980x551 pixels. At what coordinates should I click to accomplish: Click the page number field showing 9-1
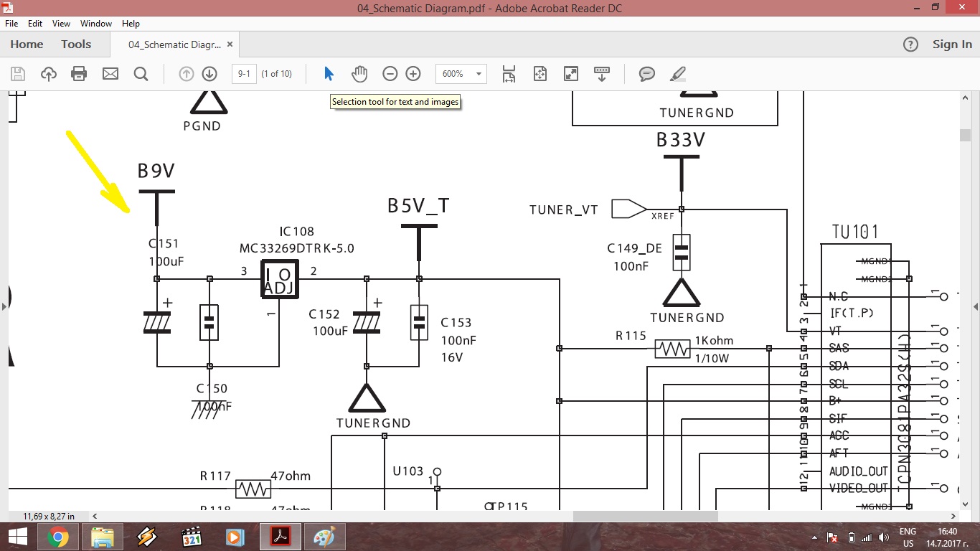tap(244, 74)
